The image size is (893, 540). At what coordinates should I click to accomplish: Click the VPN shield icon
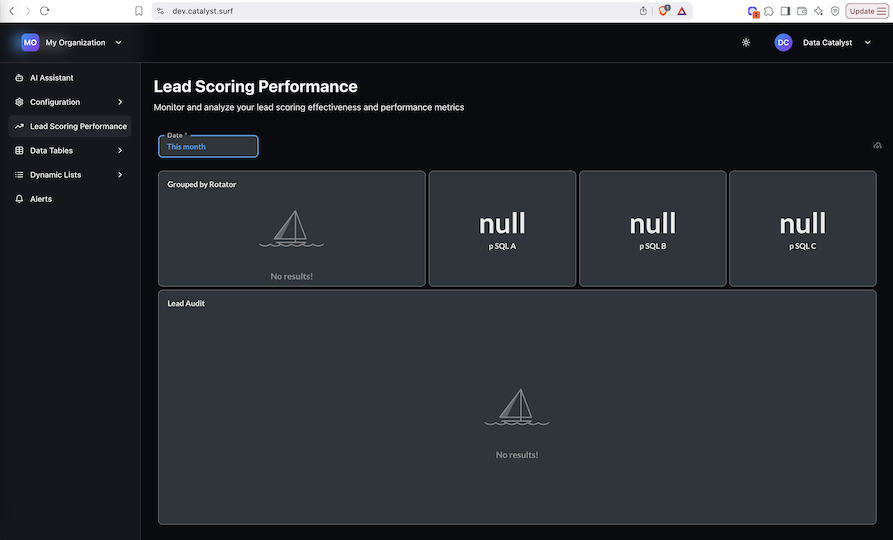pos(835,11)
